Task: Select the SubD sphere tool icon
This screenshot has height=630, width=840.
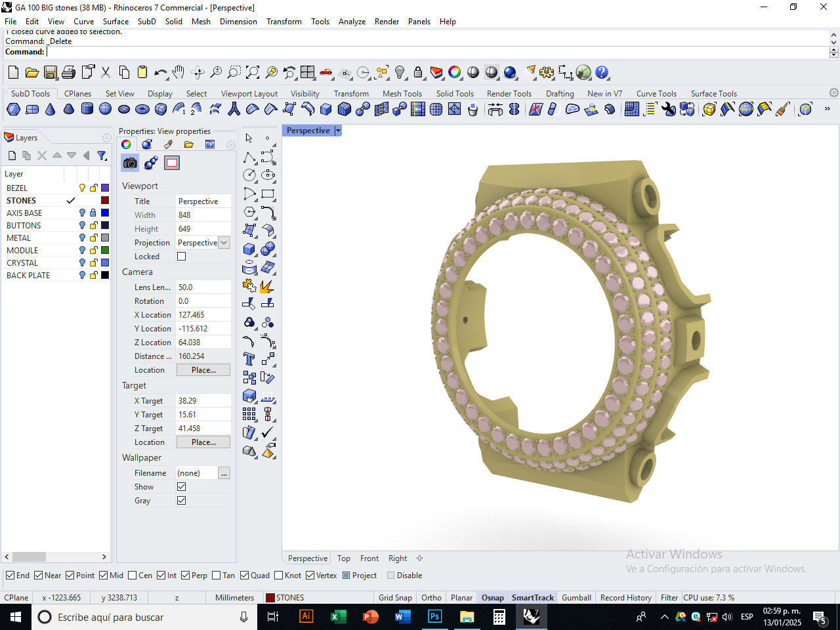Action: (x=105, y=109)
